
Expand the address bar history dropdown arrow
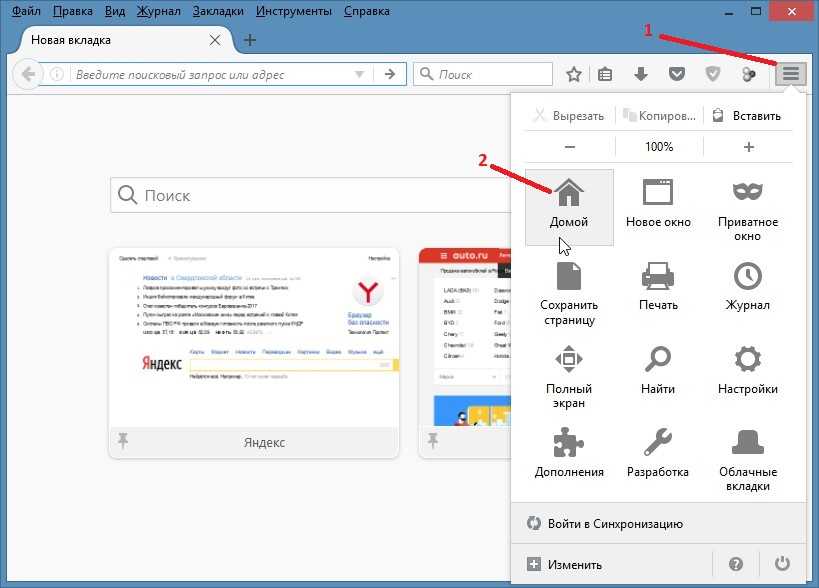[x=360, y=75]
